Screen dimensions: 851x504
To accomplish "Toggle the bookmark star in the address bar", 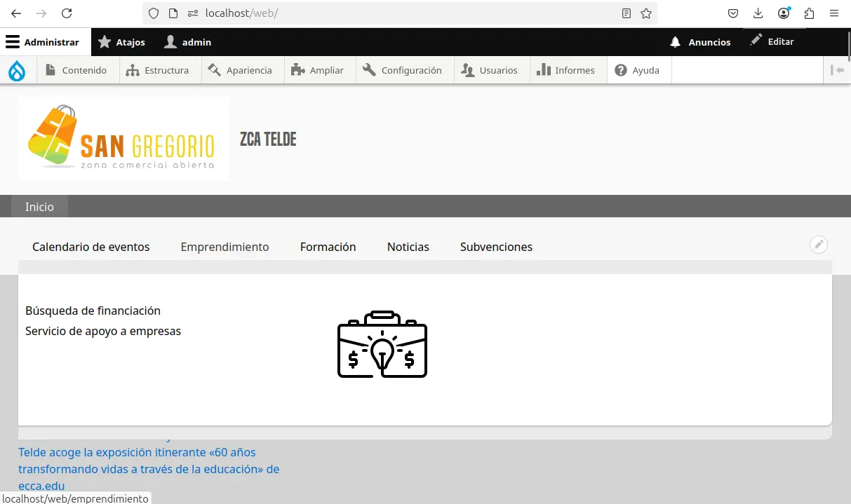I will pyautogui.click(x=645, y=13).
